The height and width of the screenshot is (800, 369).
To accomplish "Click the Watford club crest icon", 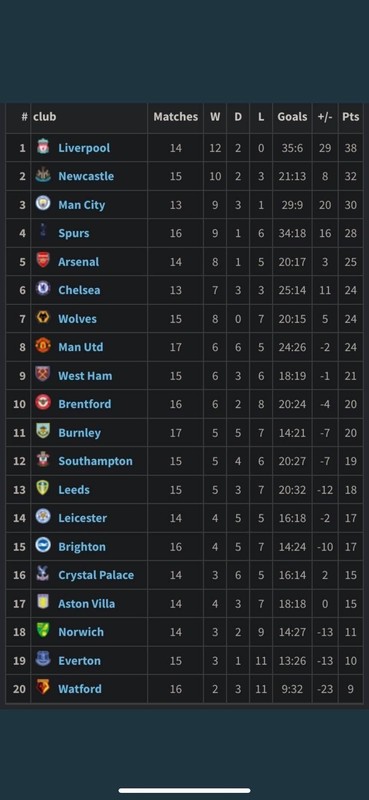I will pos(43,688).
